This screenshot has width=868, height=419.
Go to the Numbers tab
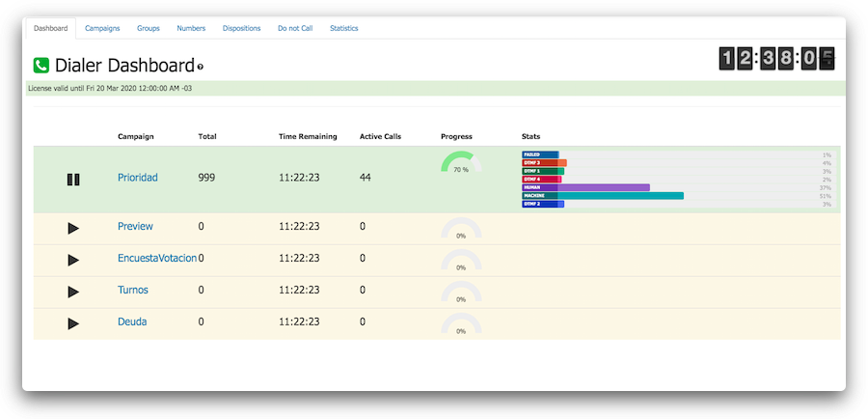[x=191, y=29]
